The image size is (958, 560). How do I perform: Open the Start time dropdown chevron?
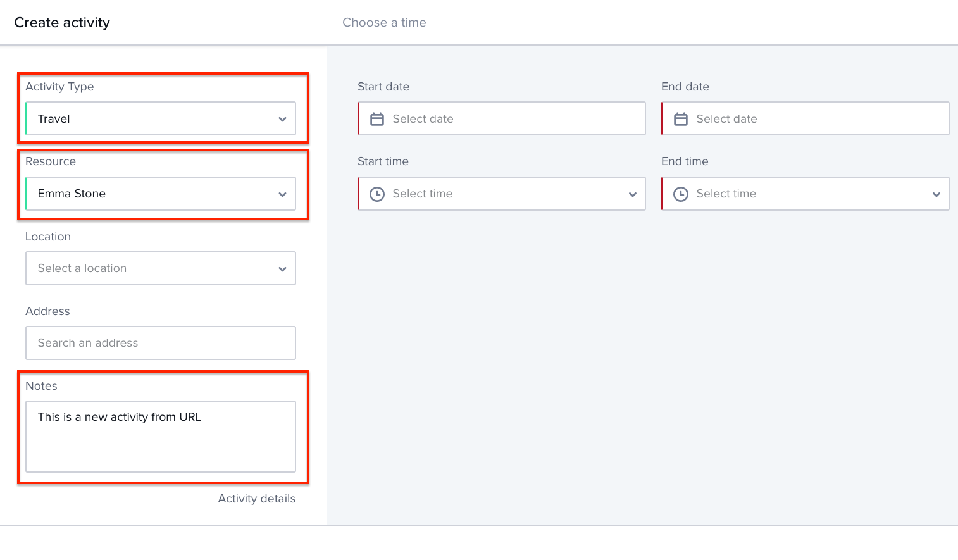pyautogui.click(x=632, y=194)
